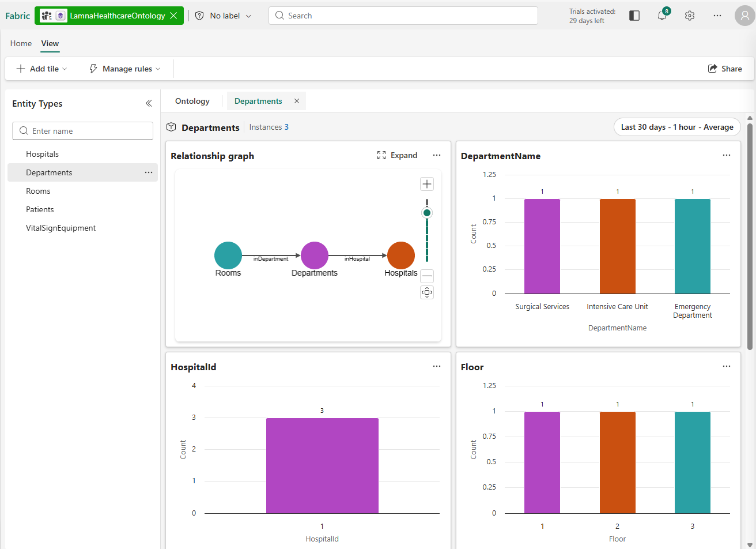Click the zoom in button on relationship graph
This screenshot has height=549, width=756.
tap(426, 183)
